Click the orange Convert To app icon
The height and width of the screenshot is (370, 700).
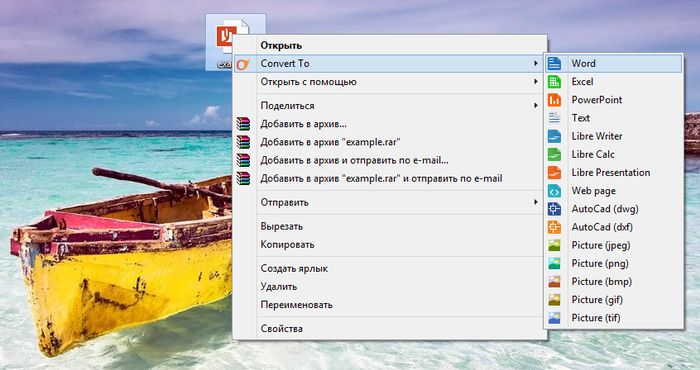click(242, 64)
